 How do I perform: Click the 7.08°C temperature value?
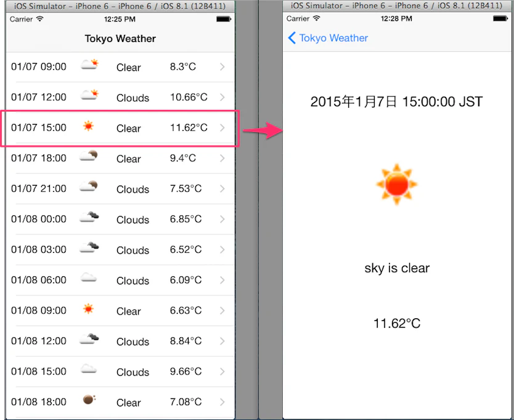186,402
